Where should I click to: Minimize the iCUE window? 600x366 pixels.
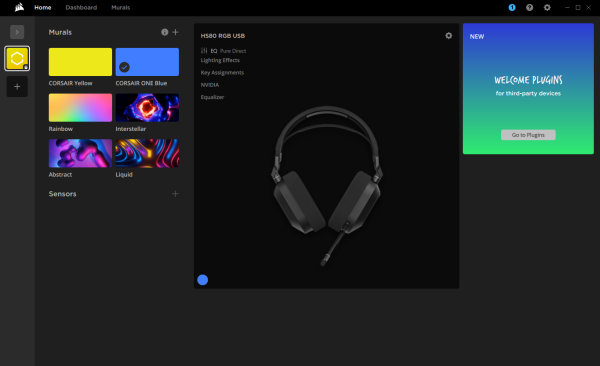(x=567, y=8)
